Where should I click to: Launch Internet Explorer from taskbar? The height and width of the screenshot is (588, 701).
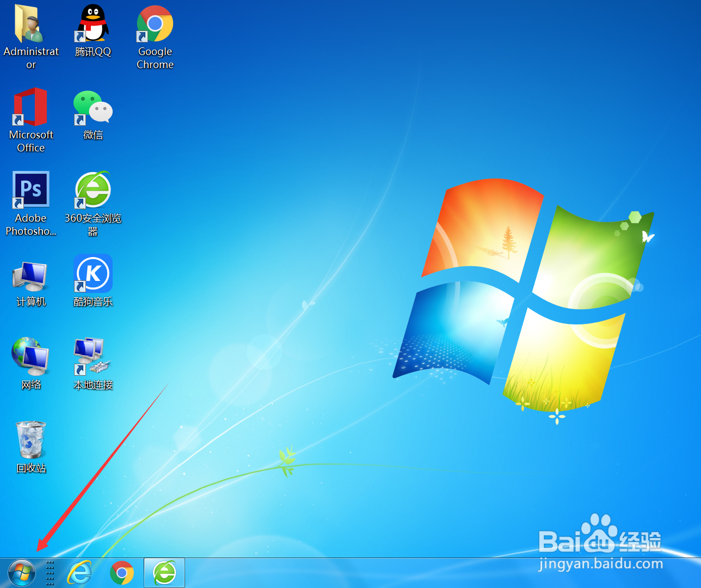pyautogui.click(x=79, y=573)
